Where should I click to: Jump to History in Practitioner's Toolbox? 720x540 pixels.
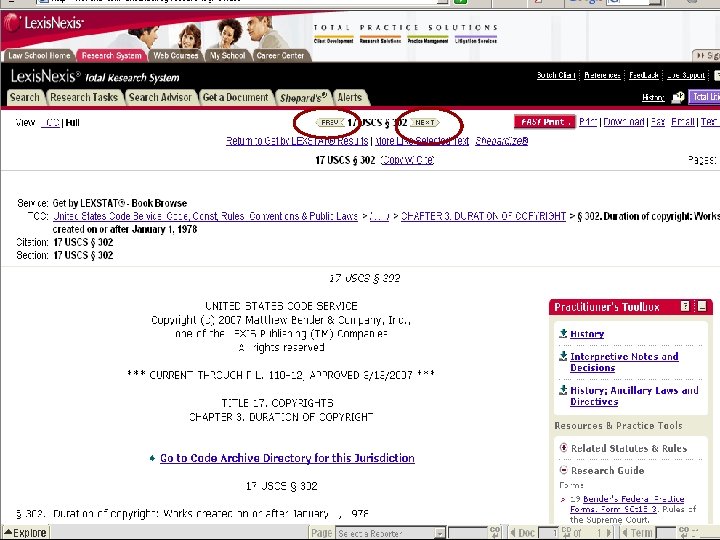(587, 334)
